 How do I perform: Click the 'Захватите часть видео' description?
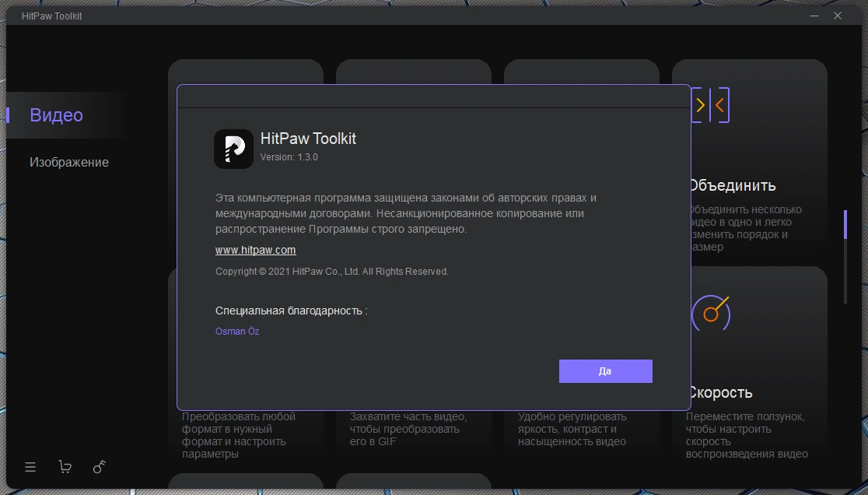[408, 429]
